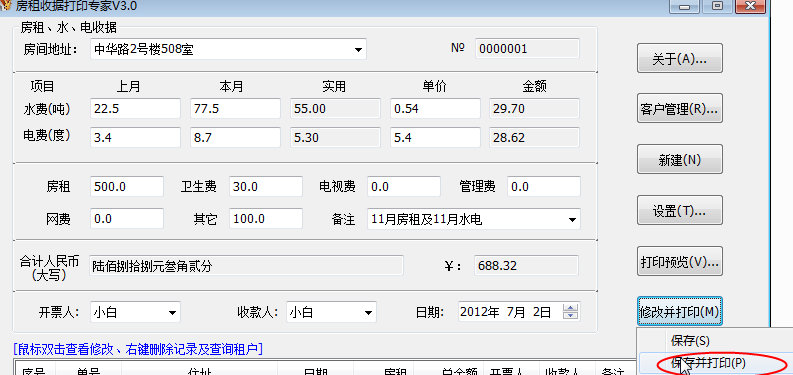Click the 关于(A)... button
This screenshot has height=375, width=793.
[x=679, y=59]
